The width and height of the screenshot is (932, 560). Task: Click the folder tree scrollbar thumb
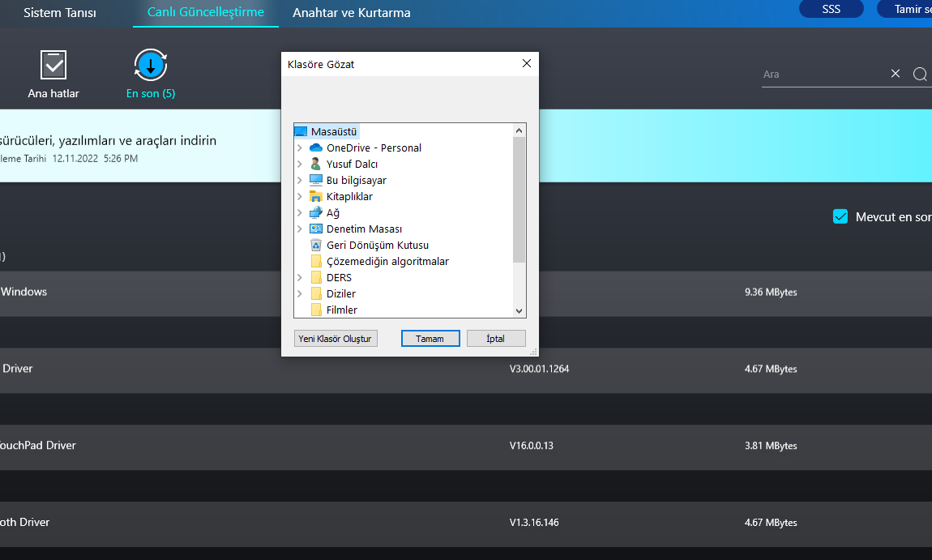click(x=519, y=199)
